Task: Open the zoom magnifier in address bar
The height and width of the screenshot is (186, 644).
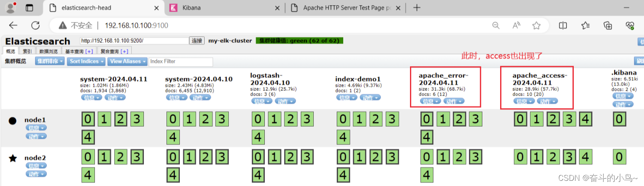Action: (496, 26)
